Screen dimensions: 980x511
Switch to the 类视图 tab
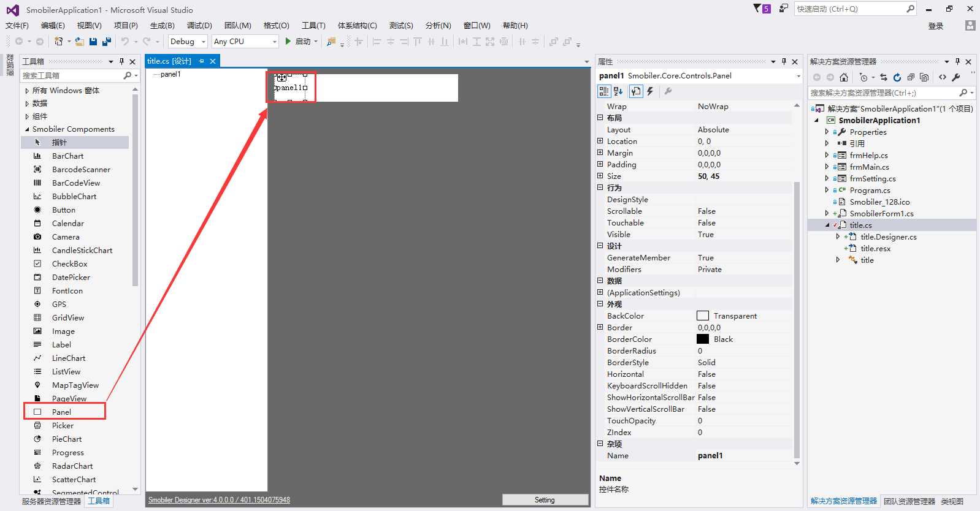click(x=952, y=501)
